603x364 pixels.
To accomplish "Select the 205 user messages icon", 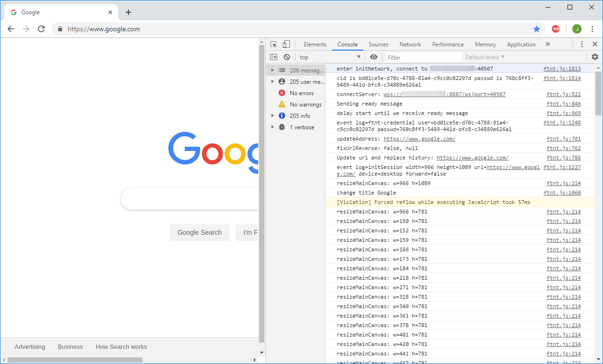I will coord(282,81).
